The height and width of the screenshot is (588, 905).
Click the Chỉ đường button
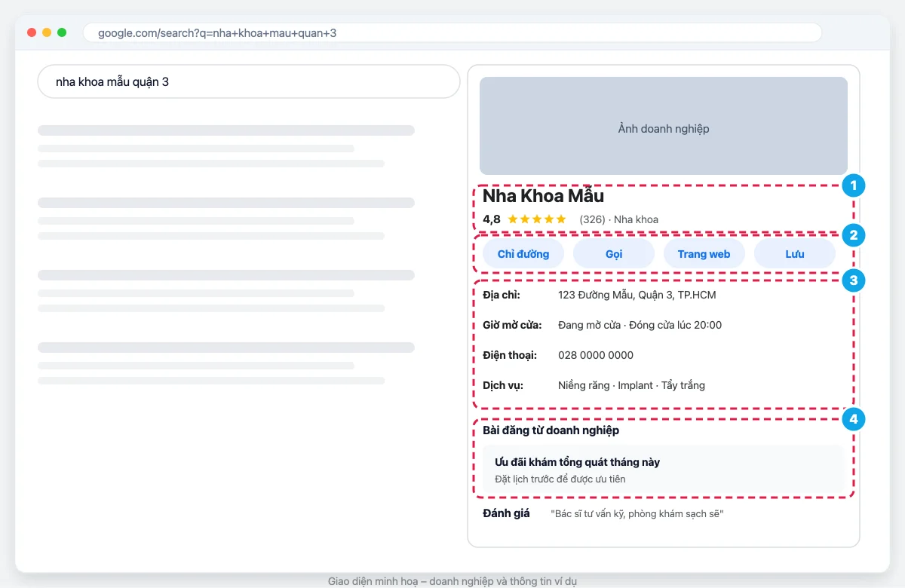coord(523,254)
